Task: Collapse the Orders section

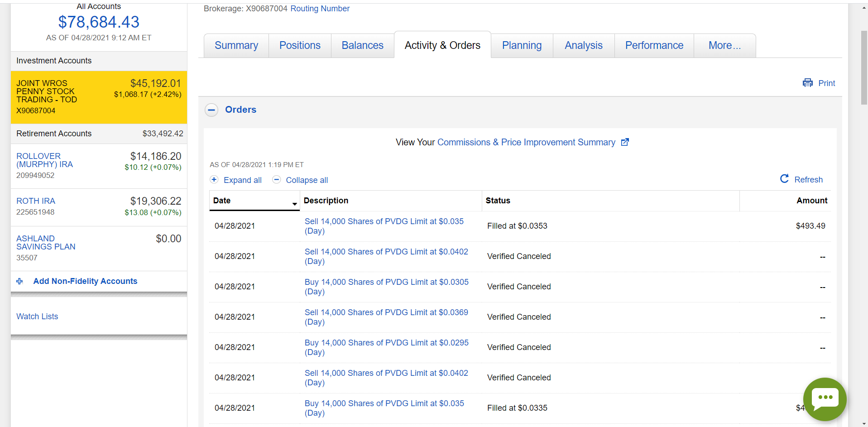Action: coord(211,110)
